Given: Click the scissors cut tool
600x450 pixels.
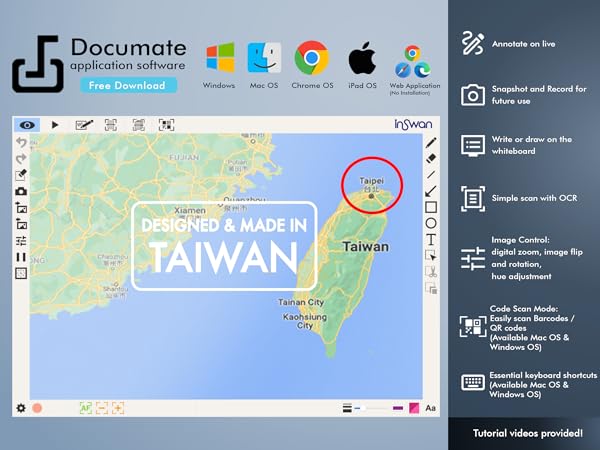Looking at the screenshot, I should [431, 272].
